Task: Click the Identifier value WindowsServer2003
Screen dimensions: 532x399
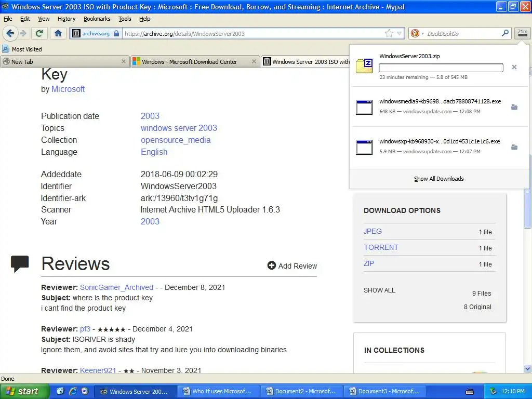Action: tap(179, 187)
